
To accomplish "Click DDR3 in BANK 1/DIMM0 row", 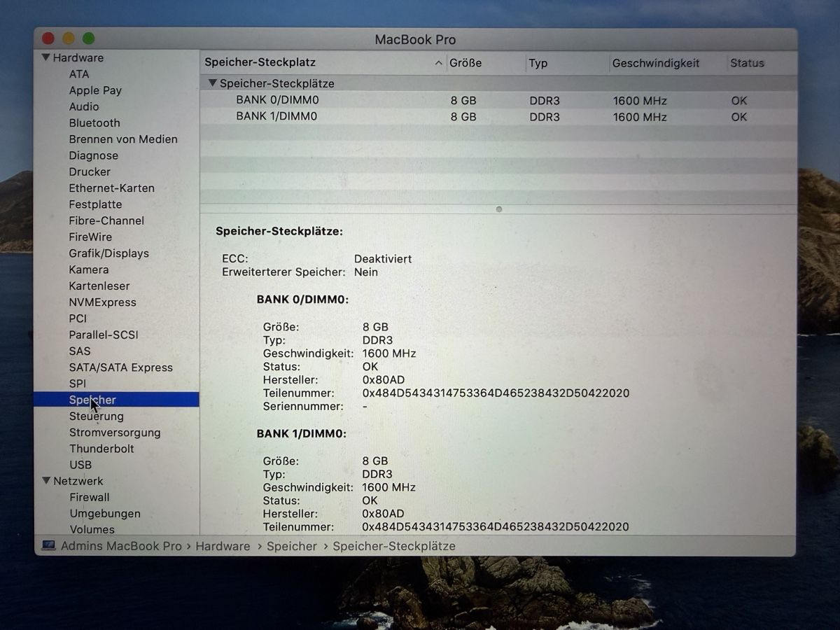I will [x=545, y=117].
